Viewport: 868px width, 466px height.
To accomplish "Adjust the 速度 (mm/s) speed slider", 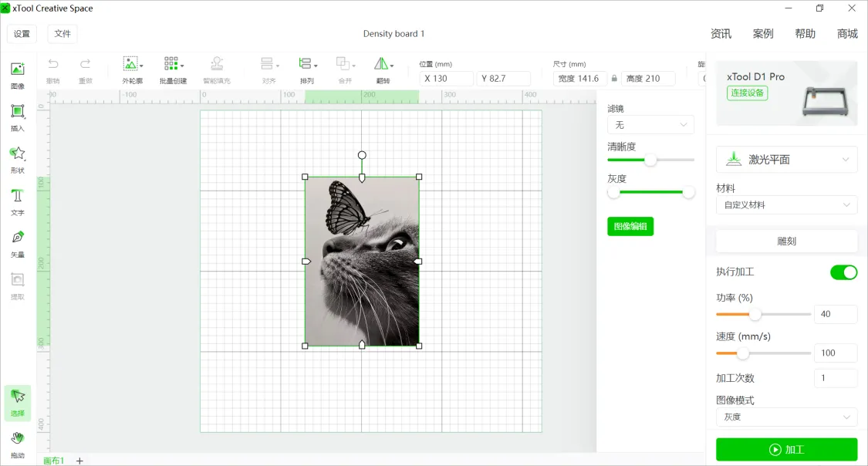I will click(x=763, y=353).
